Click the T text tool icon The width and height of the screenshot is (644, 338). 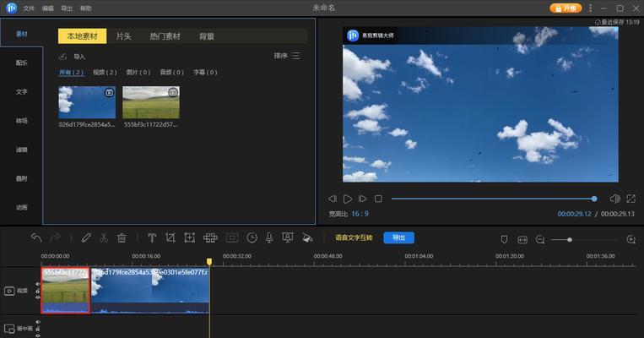[152, 237]
